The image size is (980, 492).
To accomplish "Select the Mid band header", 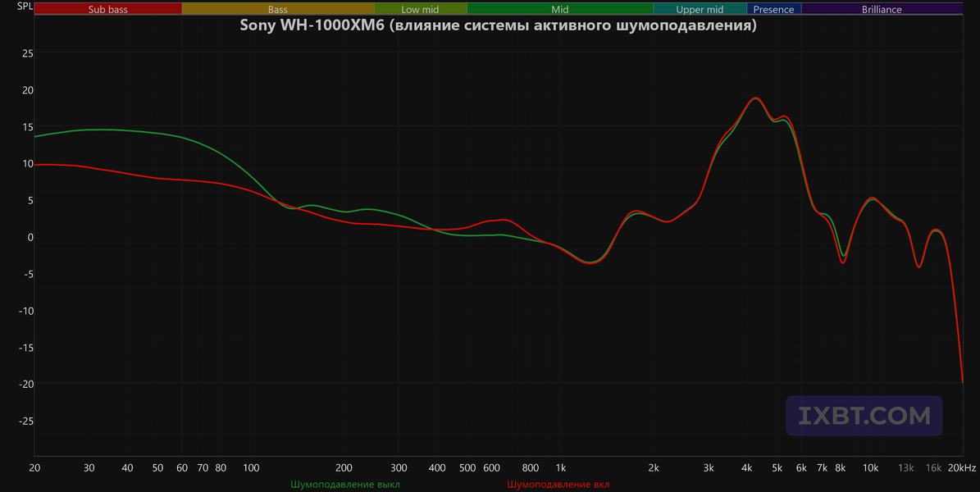I will tap(560, 9).
